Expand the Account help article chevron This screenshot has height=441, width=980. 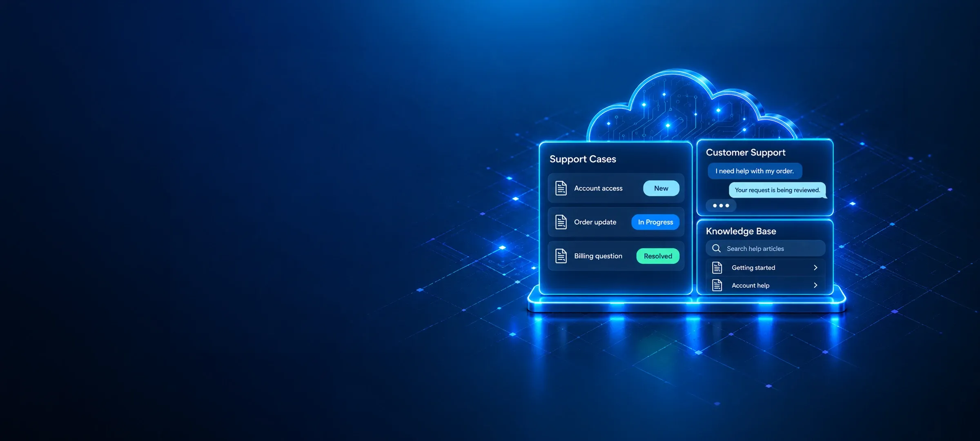(815, 285)
